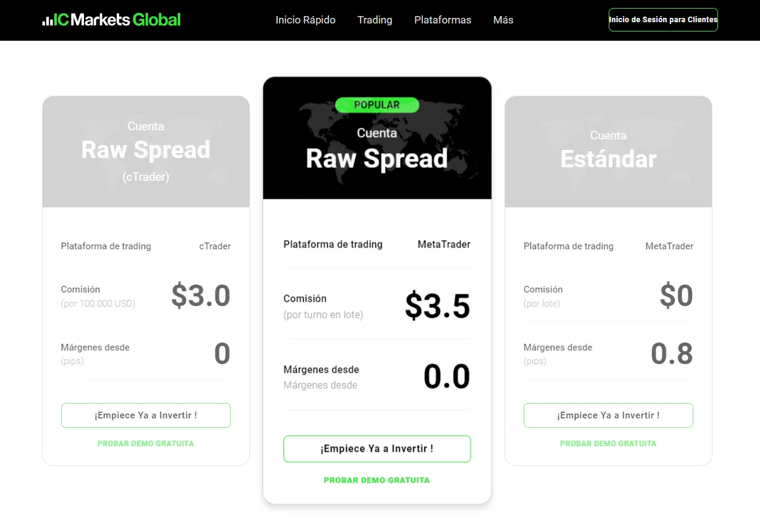760x532 pixels.
Task: Click 'por lote' text in Estándar card
Action: tap(542, 304)
